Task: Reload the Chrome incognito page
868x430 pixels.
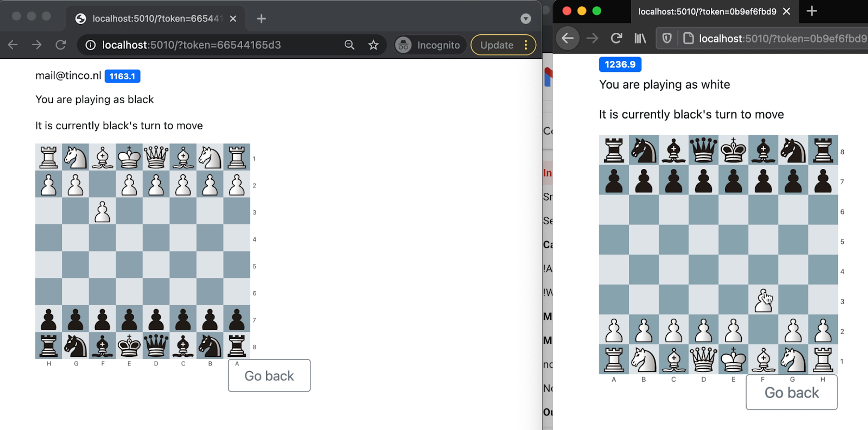Action: 61,45
